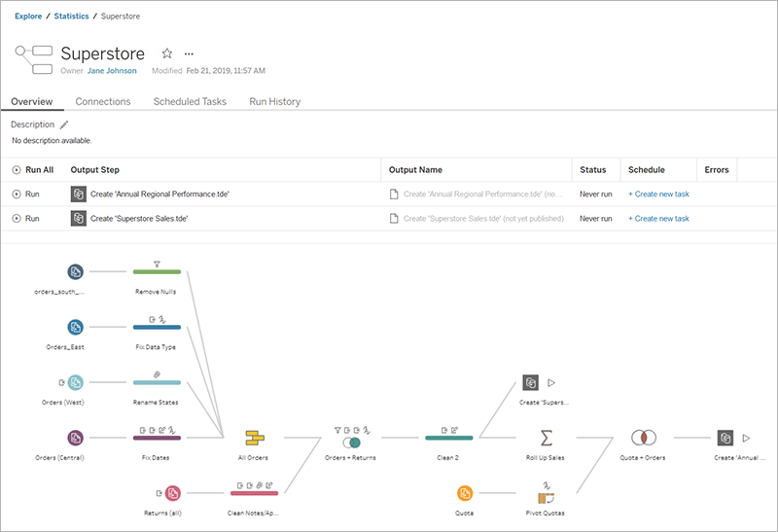Favorite the Superstore flow with the star
The height and width of the screenshot is (532, 778).
[167, 53]
